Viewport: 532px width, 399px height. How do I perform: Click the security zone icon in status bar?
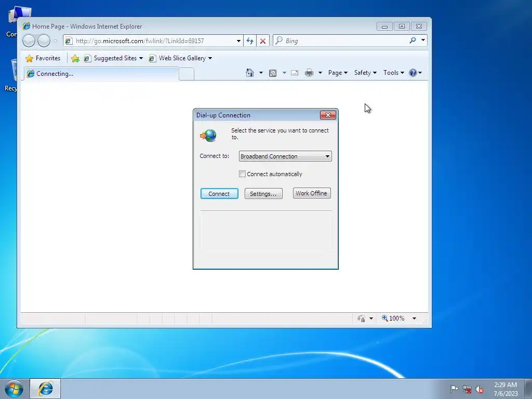pos(361,318)
